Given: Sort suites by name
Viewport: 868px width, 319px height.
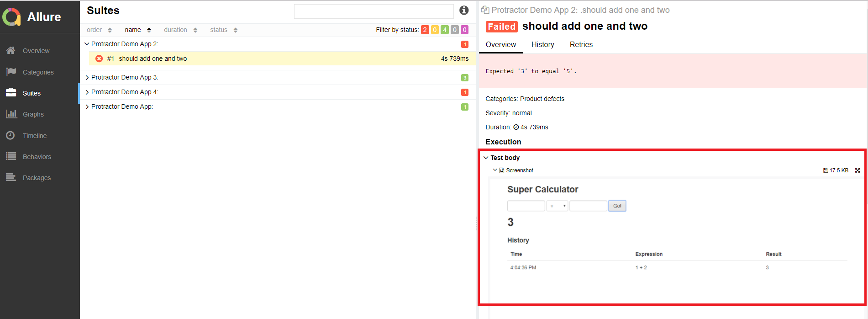Looking at the screenshot, I should click(133, 30).
